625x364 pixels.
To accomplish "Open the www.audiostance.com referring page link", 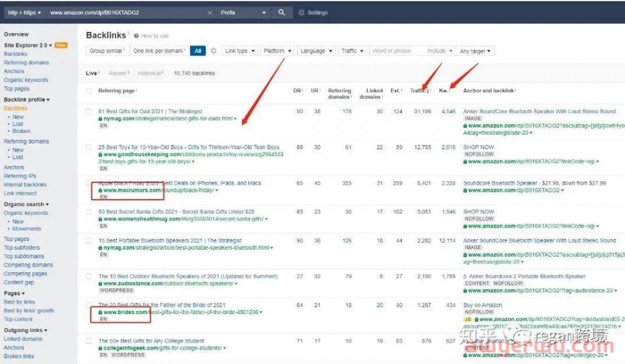I will (x=168, y=283).
